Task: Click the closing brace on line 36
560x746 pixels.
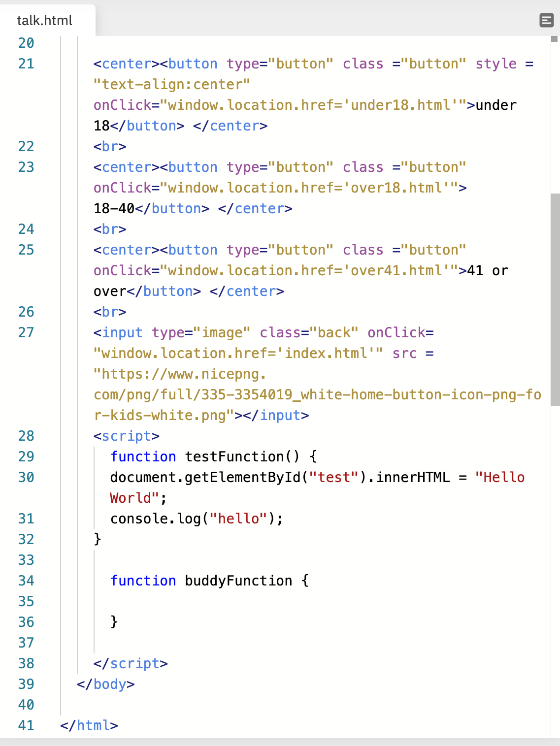Action: (x=114, y=622)
